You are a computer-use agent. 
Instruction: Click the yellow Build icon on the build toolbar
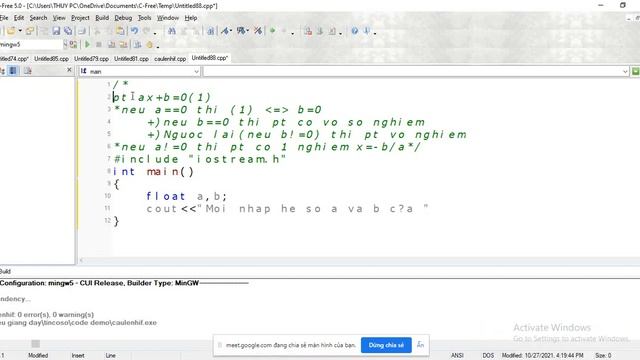pyautogui.click(x=111, y=44)
